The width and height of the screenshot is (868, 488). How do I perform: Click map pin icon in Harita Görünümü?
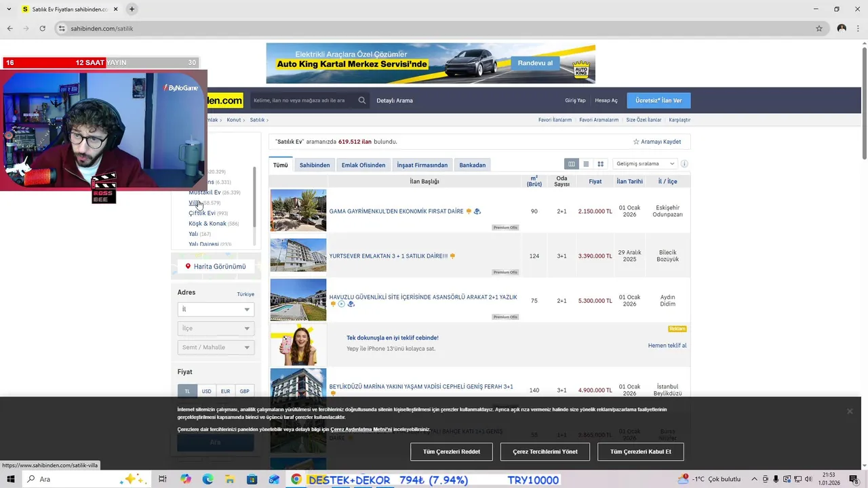(188, 266)
